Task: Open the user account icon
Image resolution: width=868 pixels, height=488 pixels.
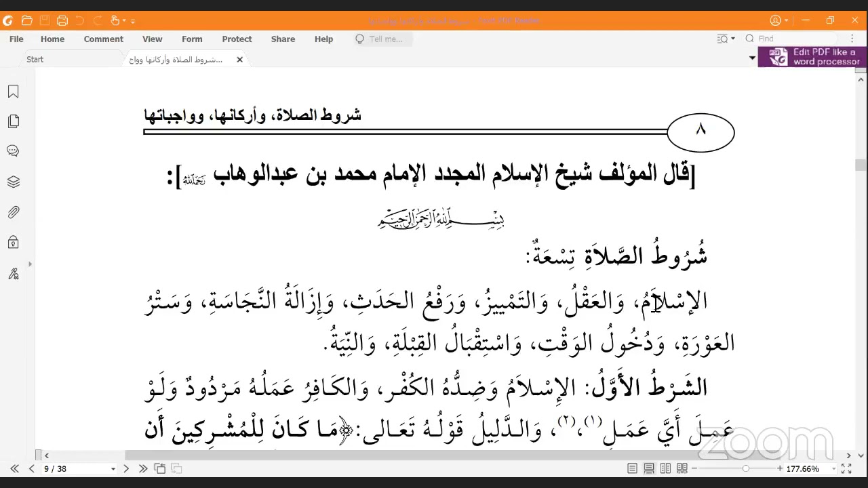Action: pyautogui.click(x=776, y=20)
